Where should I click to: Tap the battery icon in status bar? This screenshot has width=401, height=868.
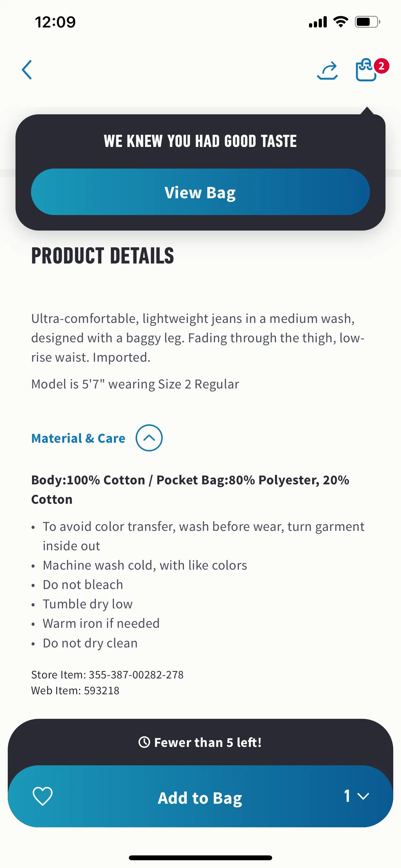(x=367, y=22)
